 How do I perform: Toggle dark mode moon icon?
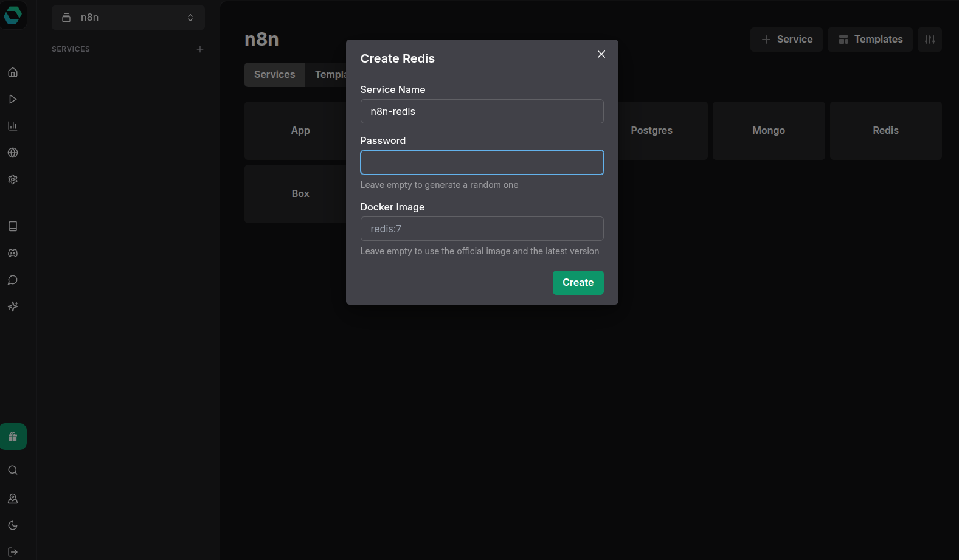click(x=13, y=525)
